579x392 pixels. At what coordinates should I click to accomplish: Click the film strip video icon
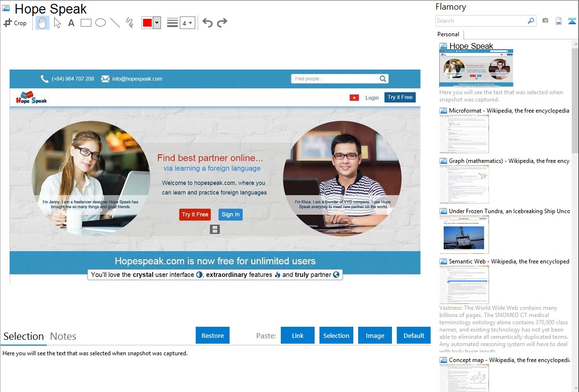(x=215, y=230)
